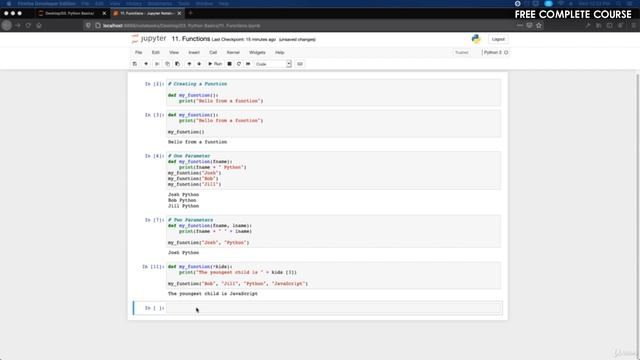Click the browser home icon
640x360 pixels.
pyautogui.click(x=39, y=25)
